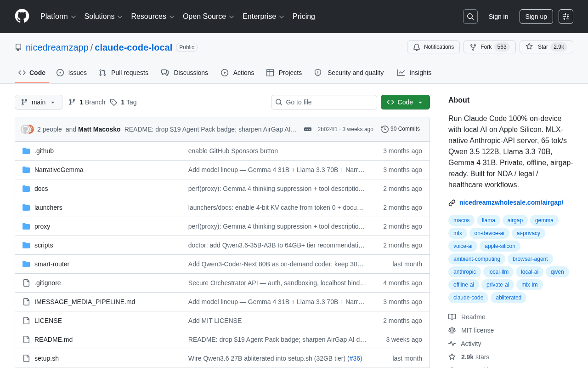Click the README.md file icon
The image size is (588, 368).
tap(26, 339)
